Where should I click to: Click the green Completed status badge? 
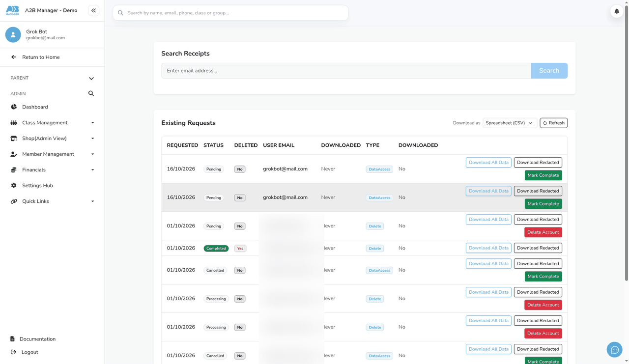216,248
